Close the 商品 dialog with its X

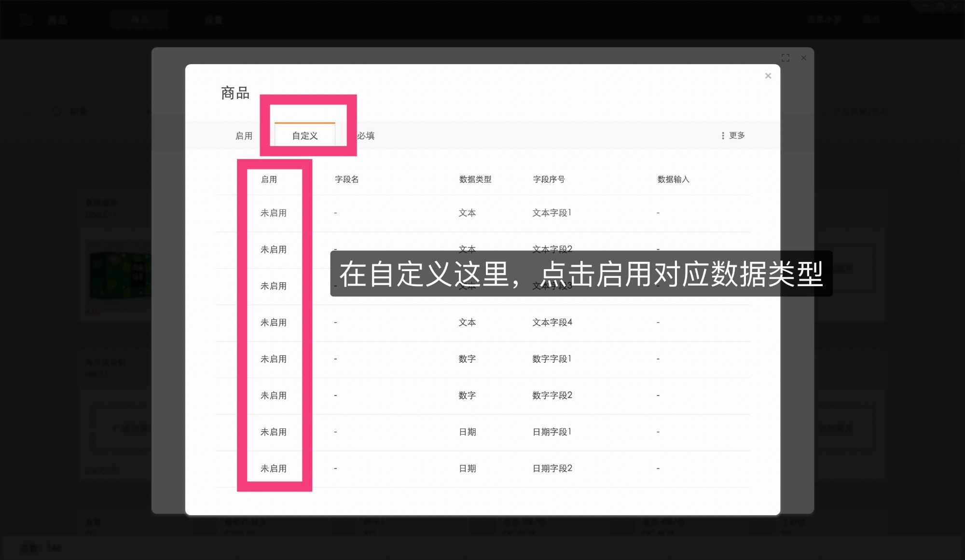click(768, 76)
